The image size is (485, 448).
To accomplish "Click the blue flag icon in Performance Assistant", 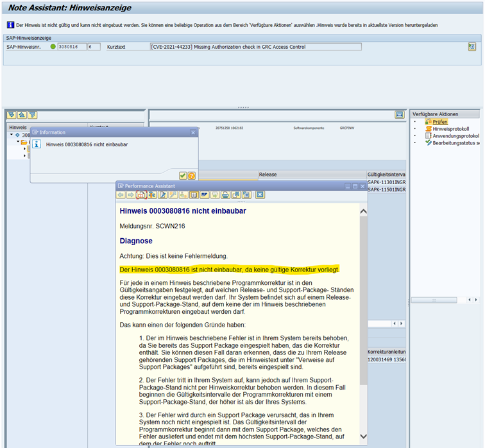I will tap(205, 194).
